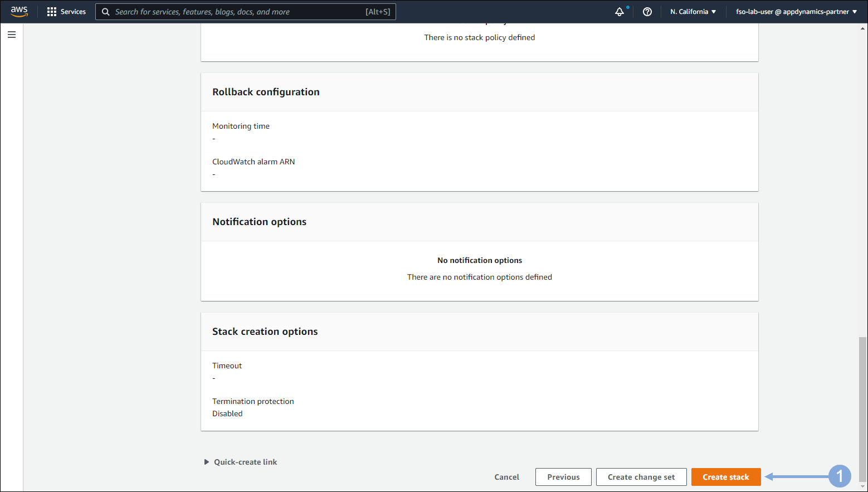This screenshot has height=492, width=868.
Task: Select the Services menu label
Action: (x=73, y=12)
